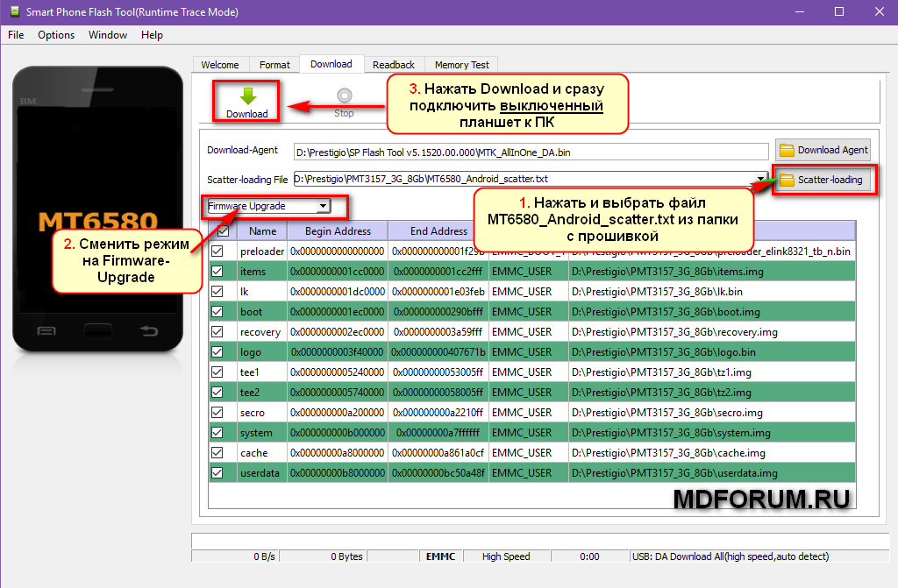
Task: Close the Smart Phone Flash Tool window
Action: (x=879, y=12)
